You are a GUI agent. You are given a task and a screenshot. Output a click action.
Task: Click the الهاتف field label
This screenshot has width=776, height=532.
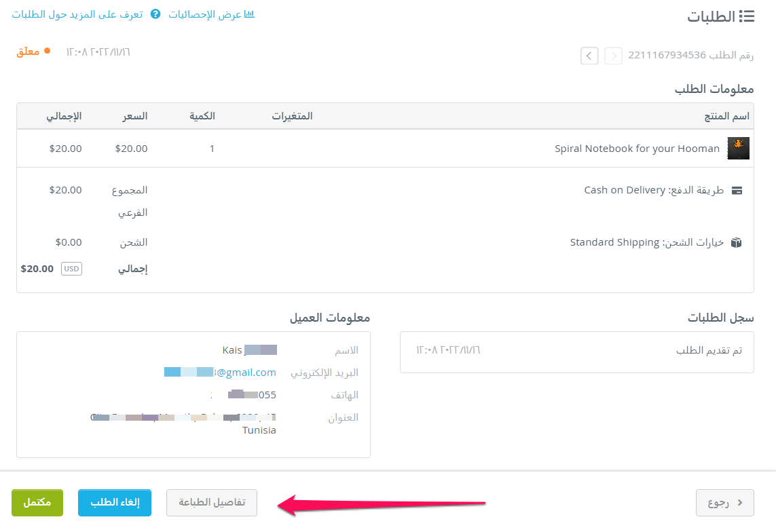[x=344, y=395]
